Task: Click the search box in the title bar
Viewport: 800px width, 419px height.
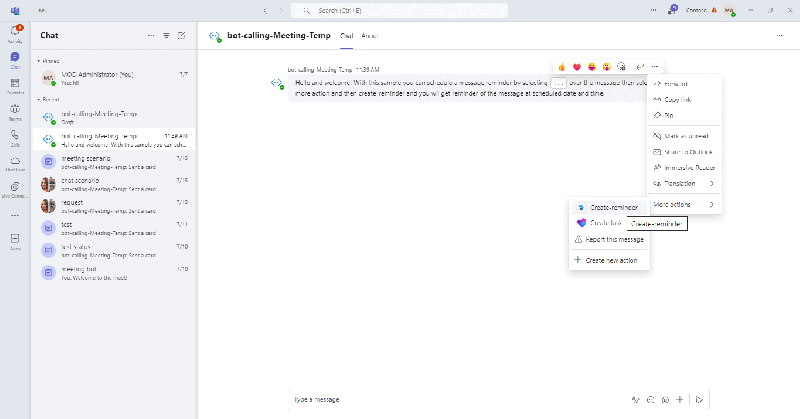Action: coord(399,11)
